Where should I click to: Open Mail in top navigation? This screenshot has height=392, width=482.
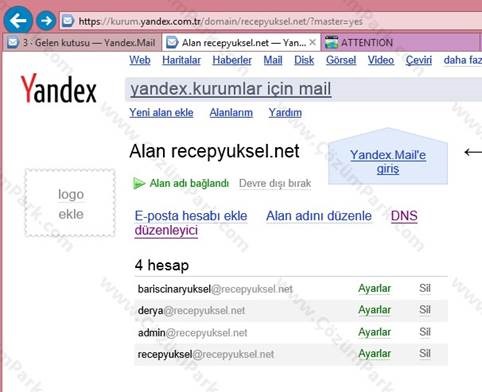click(x=273, y=60)
